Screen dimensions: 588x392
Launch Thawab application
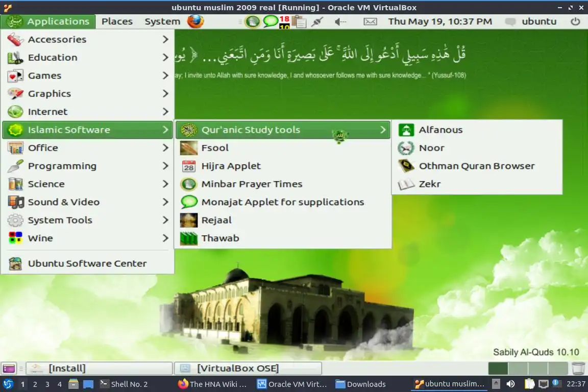283,238
